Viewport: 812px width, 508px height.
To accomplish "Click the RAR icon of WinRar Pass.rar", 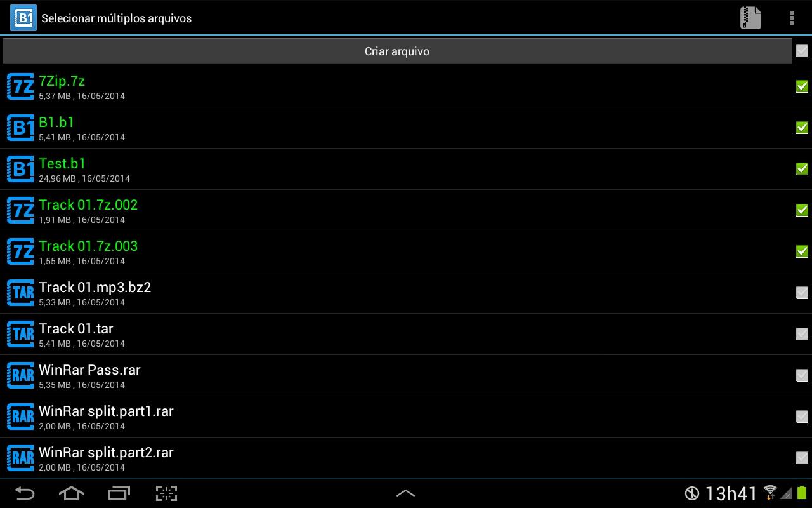I will (x=20, y=376).
